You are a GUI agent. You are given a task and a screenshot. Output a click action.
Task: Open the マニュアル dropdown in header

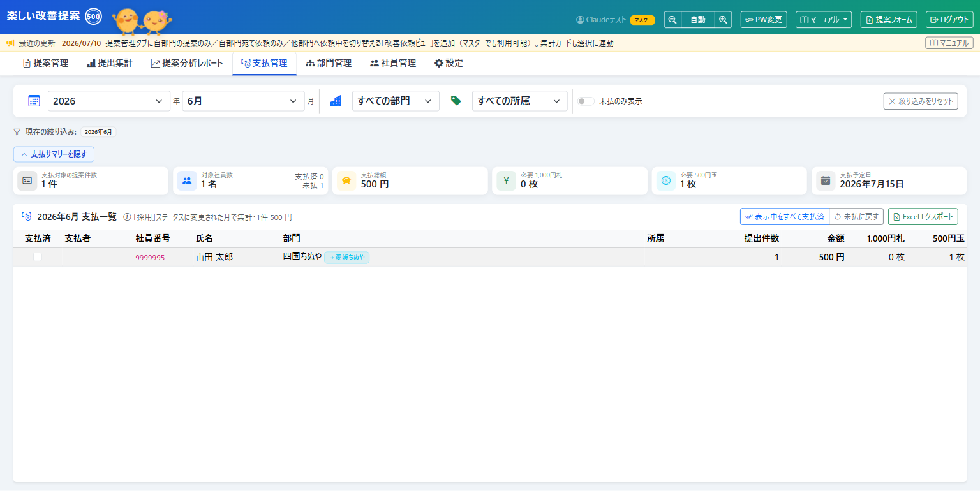coord(824,20)
